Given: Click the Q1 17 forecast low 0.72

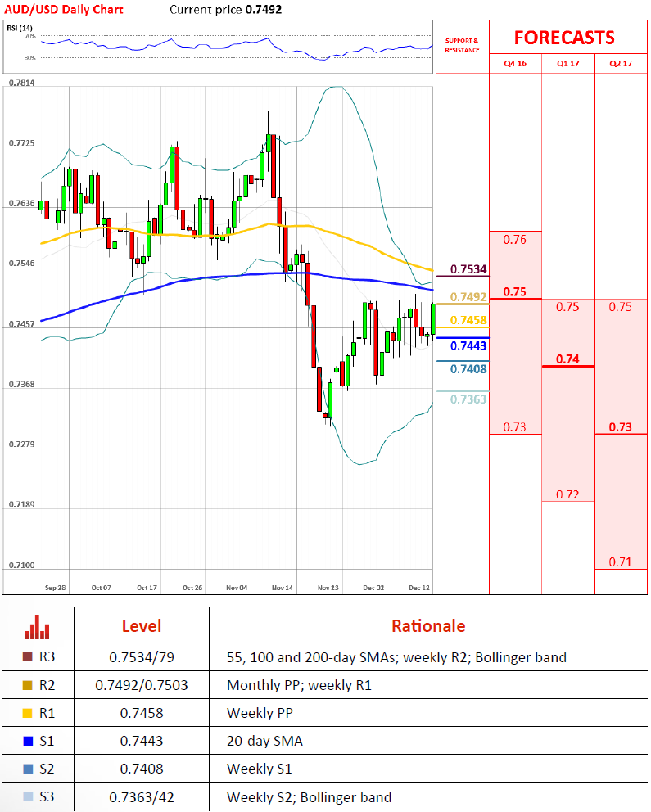Looking at the screenshot, I should point(567,494).
